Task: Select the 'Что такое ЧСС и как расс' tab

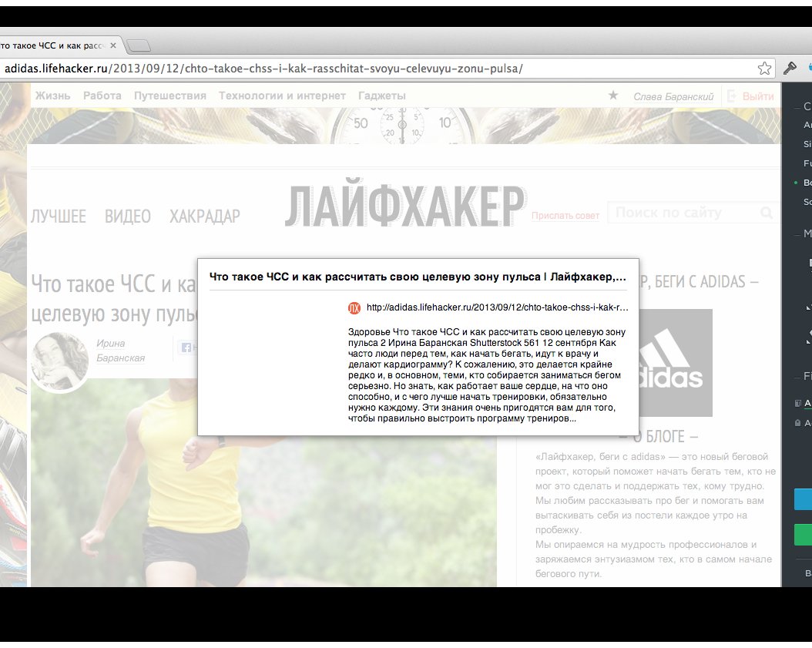Action: [x=55, y=45]
